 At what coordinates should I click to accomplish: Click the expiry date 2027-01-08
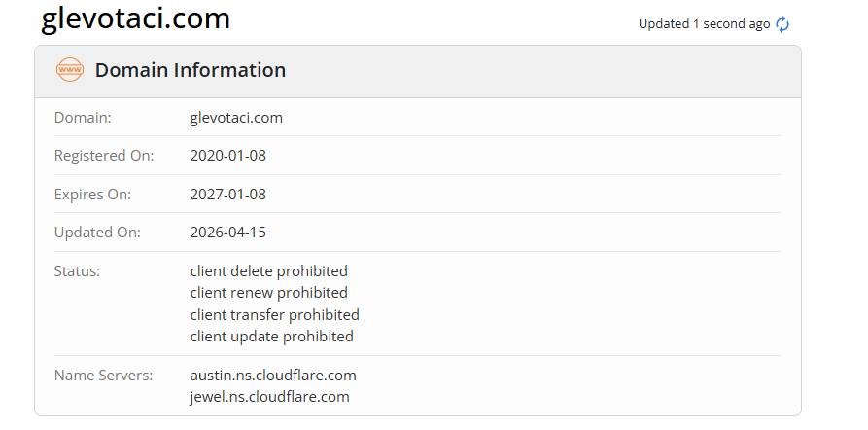coord(227,194)
